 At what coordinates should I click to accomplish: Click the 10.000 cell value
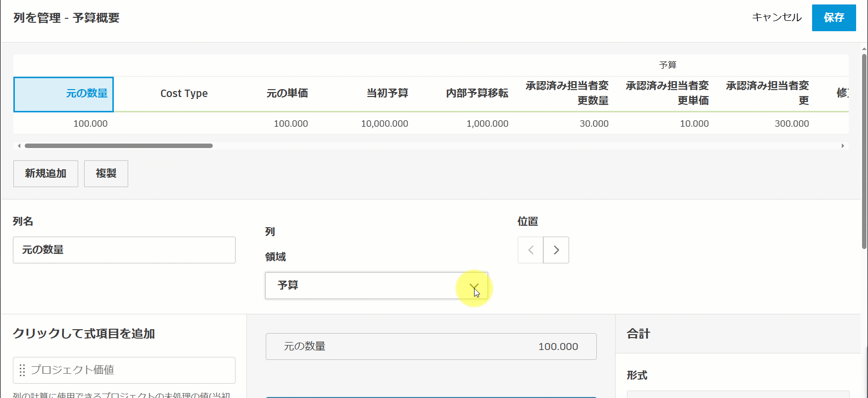coord(694,124)
